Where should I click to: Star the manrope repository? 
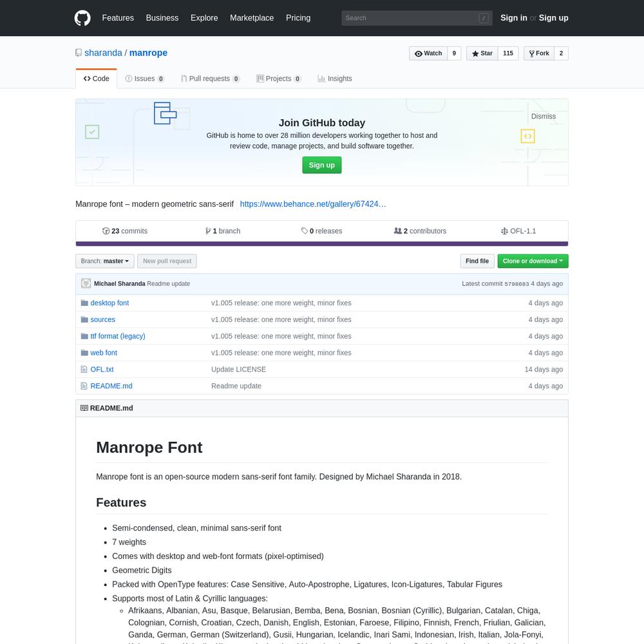tap(482, 53)
